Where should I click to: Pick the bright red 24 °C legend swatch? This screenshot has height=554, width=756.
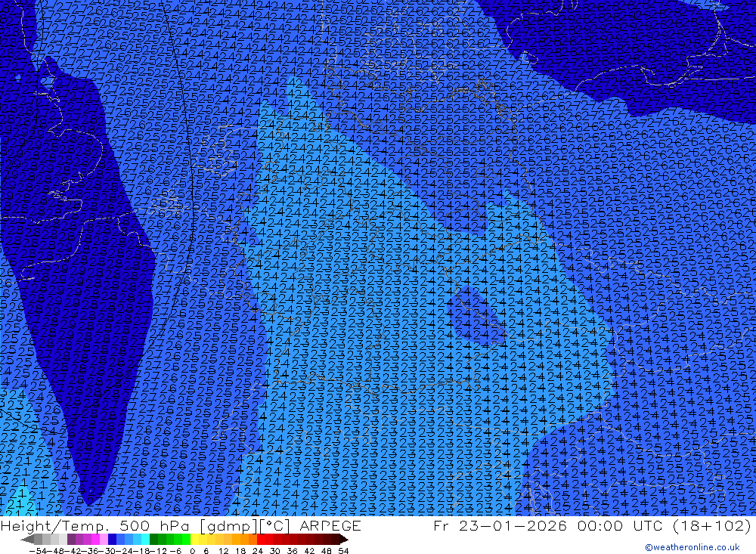[x=260, y=539]
